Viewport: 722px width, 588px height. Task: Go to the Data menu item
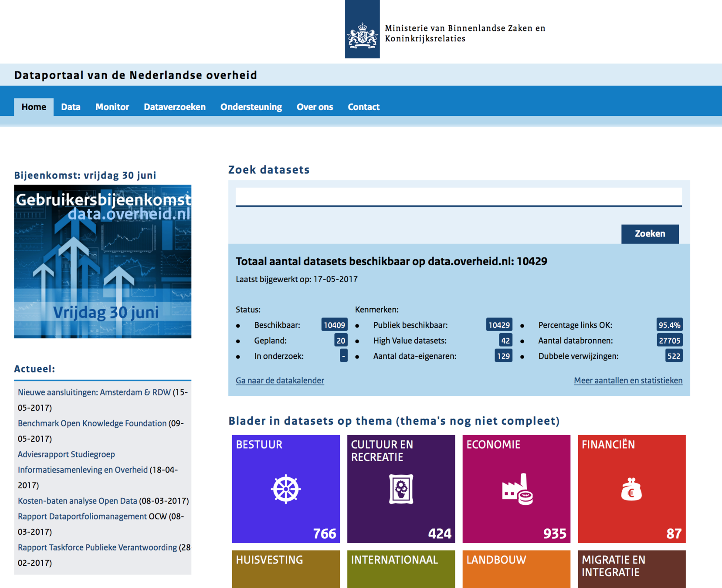[71, 107]
